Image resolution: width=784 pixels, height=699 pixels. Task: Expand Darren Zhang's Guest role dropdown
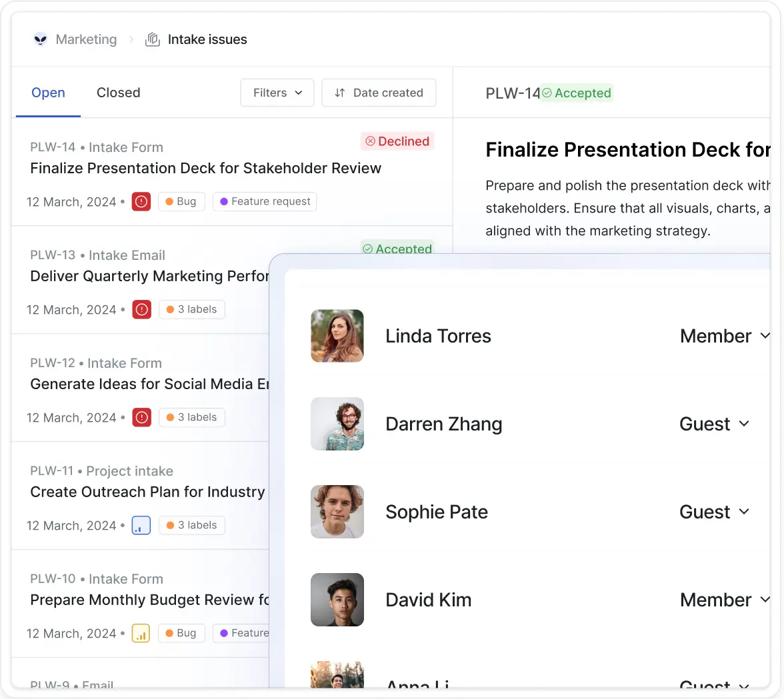tap(715, 424)
